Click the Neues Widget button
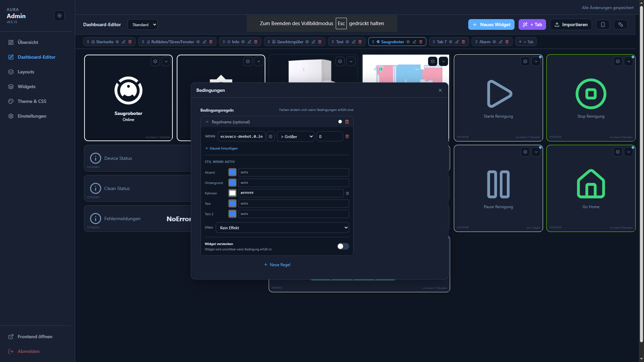The width and height of the screenshot is (644, 362). [x=491, y=24]
